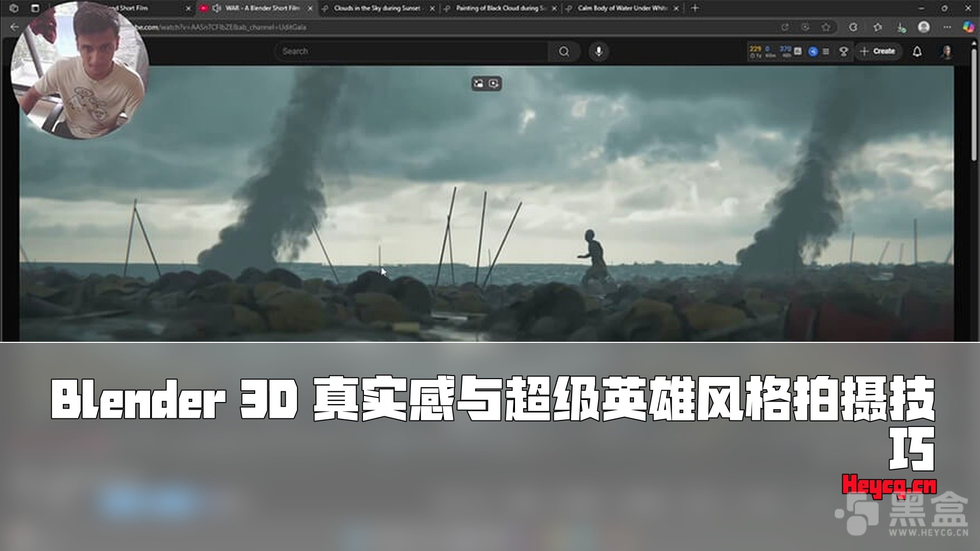Switch to Calm Body of Water tab
Viewport: 980px width, 551px height.
pyautogui.click(x=622, y=8)
